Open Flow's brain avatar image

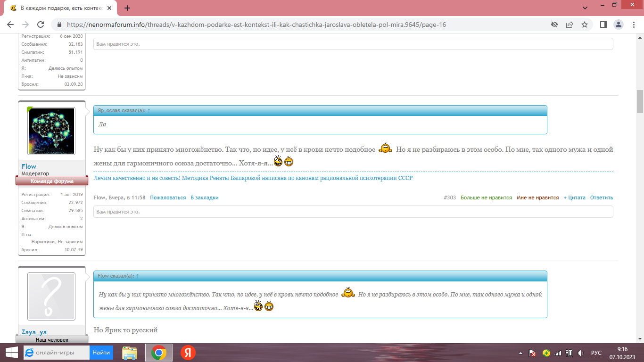[51, 131]
